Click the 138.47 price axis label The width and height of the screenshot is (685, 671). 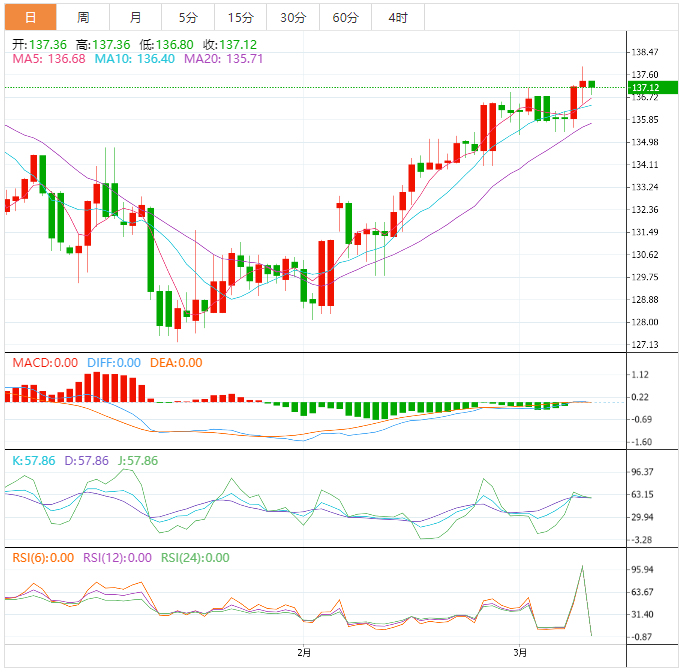pos(645,52)
